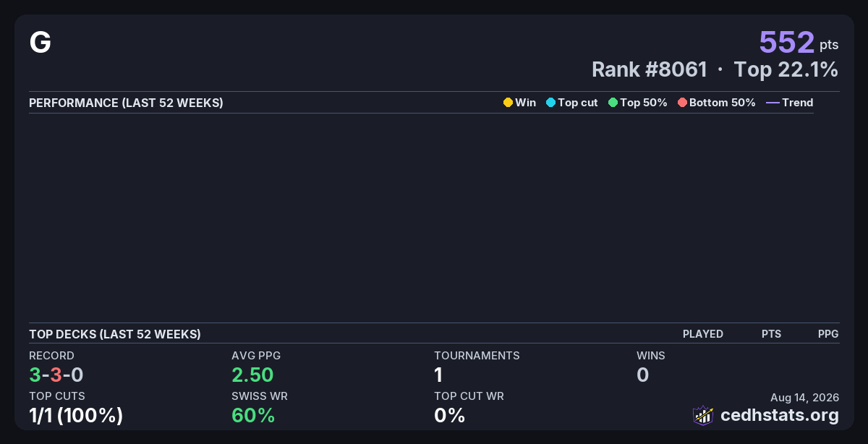Click the 3-3-0 record value
The height and width of the screenshot is (444, 868).
coord(56,375)
